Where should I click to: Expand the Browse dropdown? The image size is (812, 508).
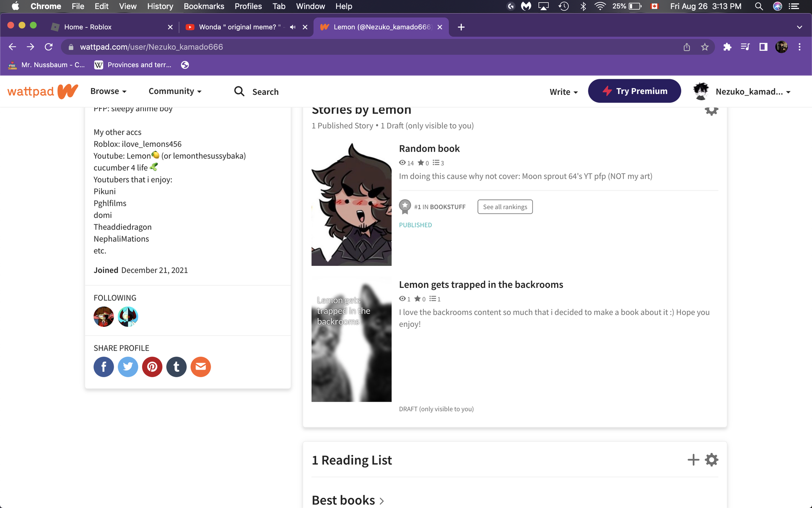coord(108,91)
